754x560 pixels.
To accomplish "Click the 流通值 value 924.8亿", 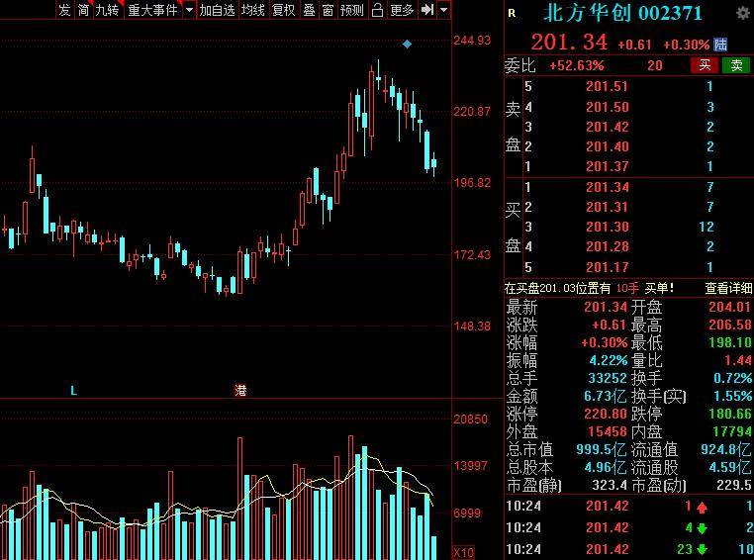I will (x=725, y=449).
